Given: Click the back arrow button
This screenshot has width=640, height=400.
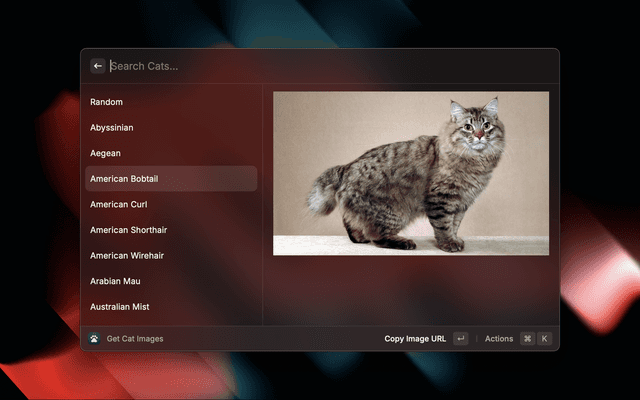Looking at the screenshot, I should pyautogui.click(x=98, y=66).
